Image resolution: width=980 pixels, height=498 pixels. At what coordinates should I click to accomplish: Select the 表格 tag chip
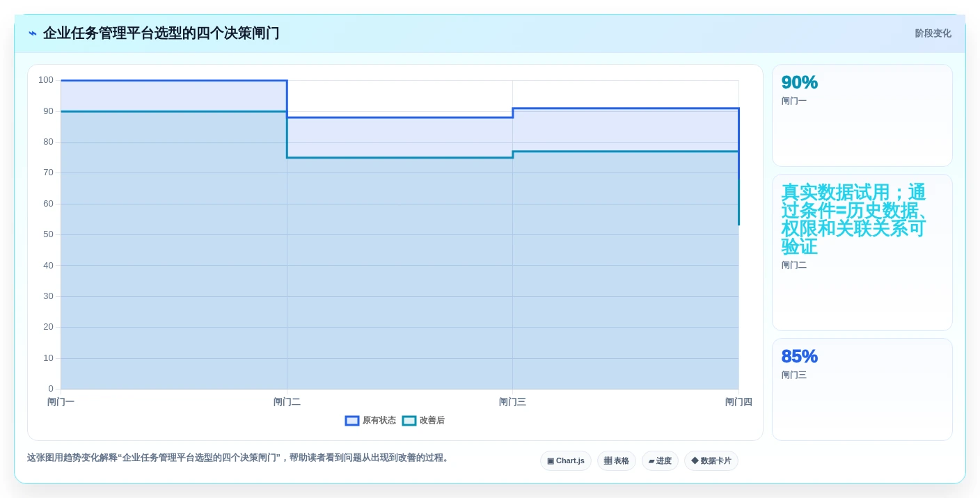(617, 461)
